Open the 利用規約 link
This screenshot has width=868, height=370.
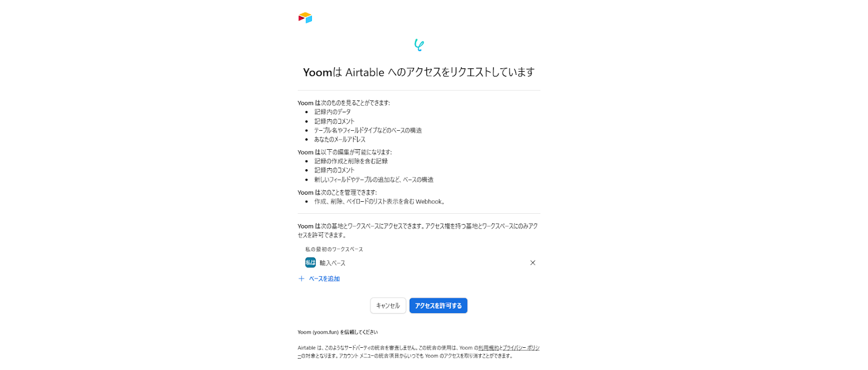(488, 348)
